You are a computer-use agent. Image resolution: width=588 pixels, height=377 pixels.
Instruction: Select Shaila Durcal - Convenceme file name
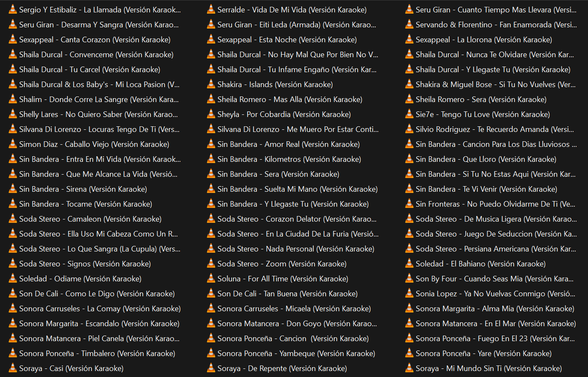pos(96,55)
